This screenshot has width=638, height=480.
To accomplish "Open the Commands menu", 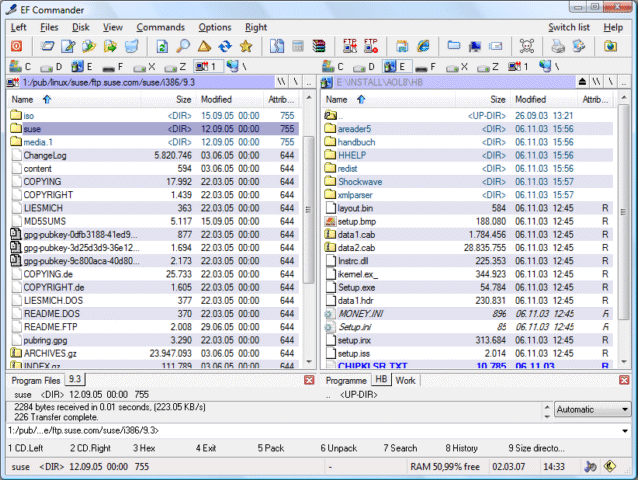I will point(160,27).
